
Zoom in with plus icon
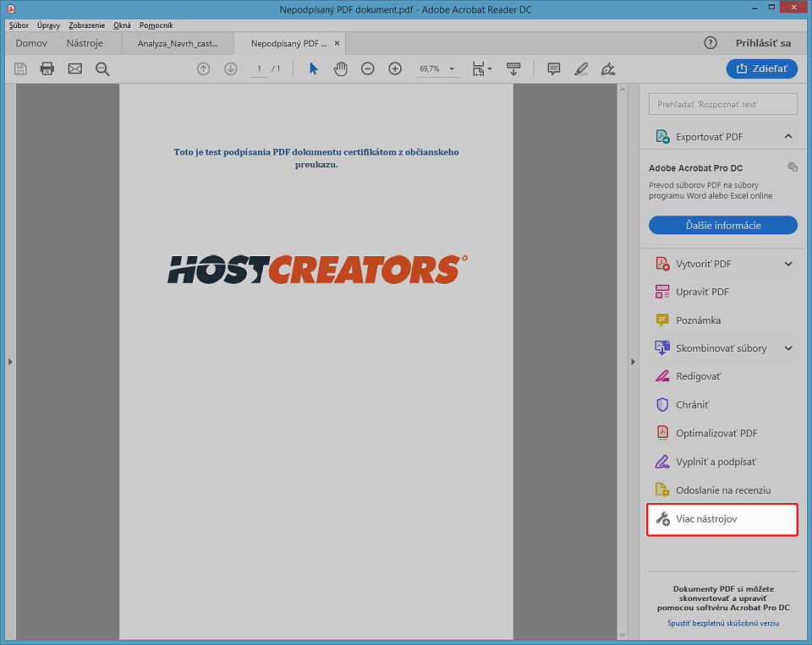395,68
